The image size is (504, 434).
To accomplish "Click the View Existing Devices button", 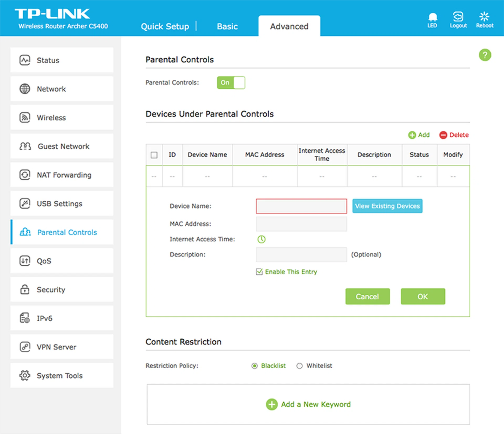I will point(387,206).
